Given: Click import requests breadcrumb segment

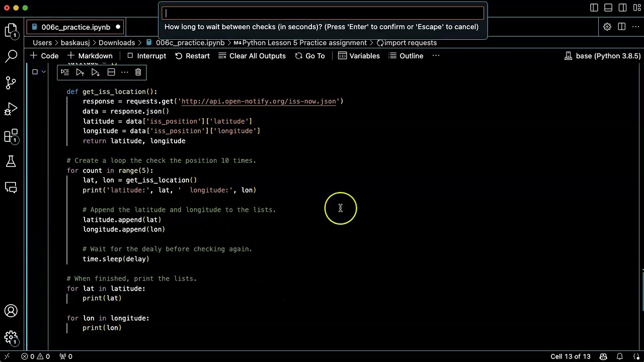Looking at the screenshot, I should coord(407,43).
